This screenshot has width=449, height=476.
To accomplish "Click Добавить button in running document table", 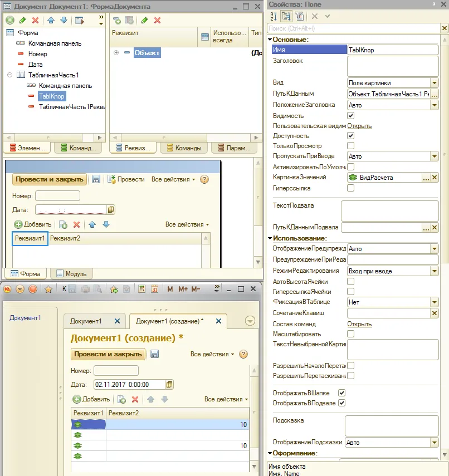I will tap(91, 399).
